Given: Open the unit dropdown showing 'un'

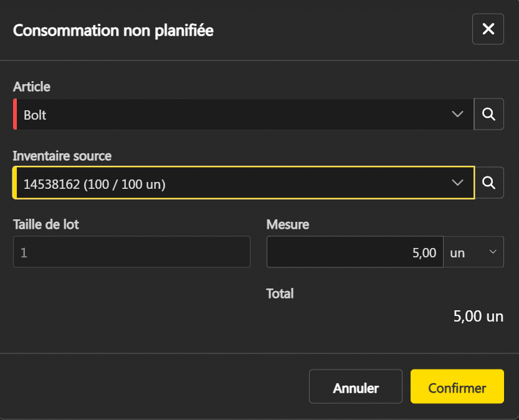Looking at the screenshot, I should pos(473,252).
